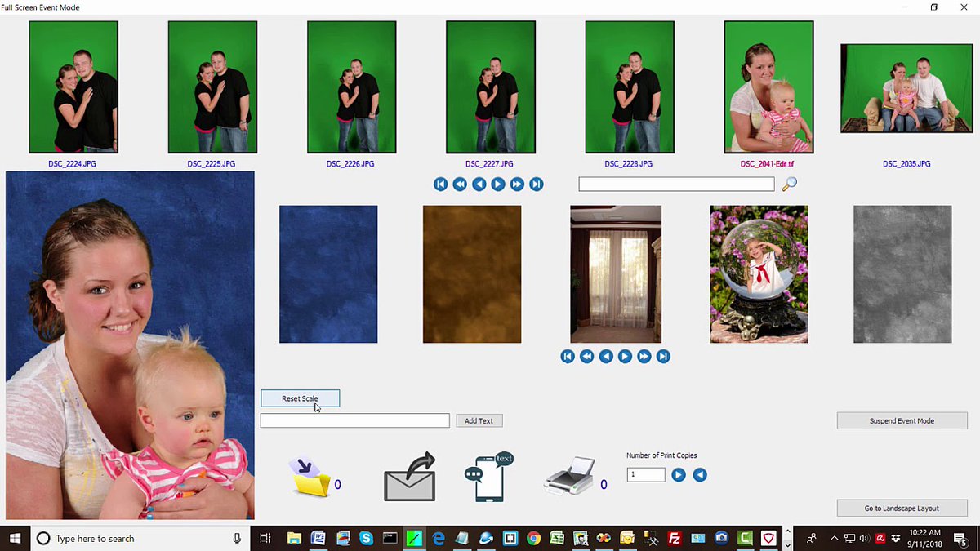Select thumbnail DSC_2041-Edit.tif
The width and height of the screenshot is (980, 551).
[768, 87]
